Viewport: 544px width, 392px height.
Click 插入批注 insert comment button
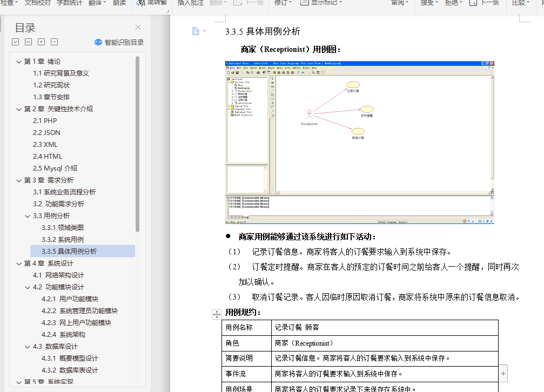coord(191,3)
